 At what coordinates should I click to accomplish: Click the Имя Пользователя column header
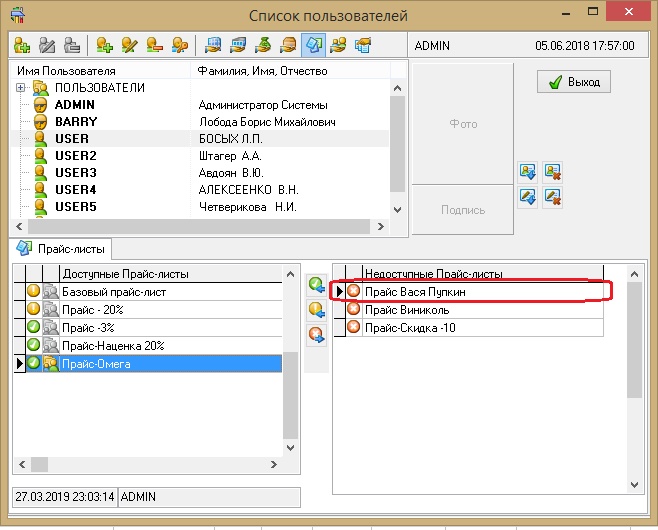(100, 71)
